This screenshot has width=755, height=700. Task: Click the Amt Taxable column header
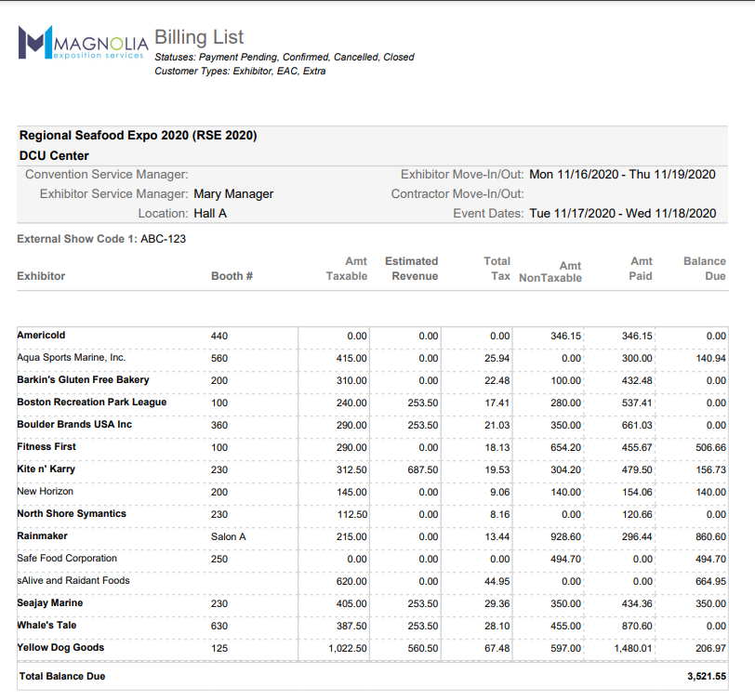[x=348, y=269]
